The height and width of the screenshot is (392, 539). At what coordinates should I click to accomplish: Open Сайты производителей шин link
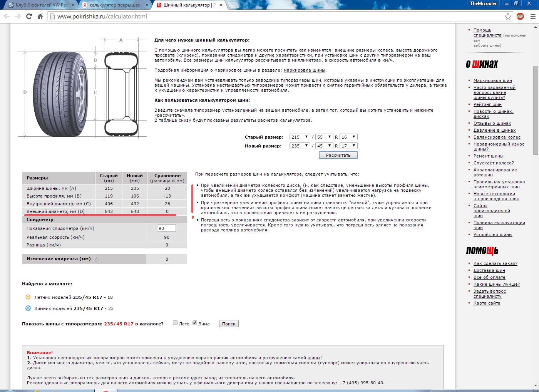click(492, 211)
